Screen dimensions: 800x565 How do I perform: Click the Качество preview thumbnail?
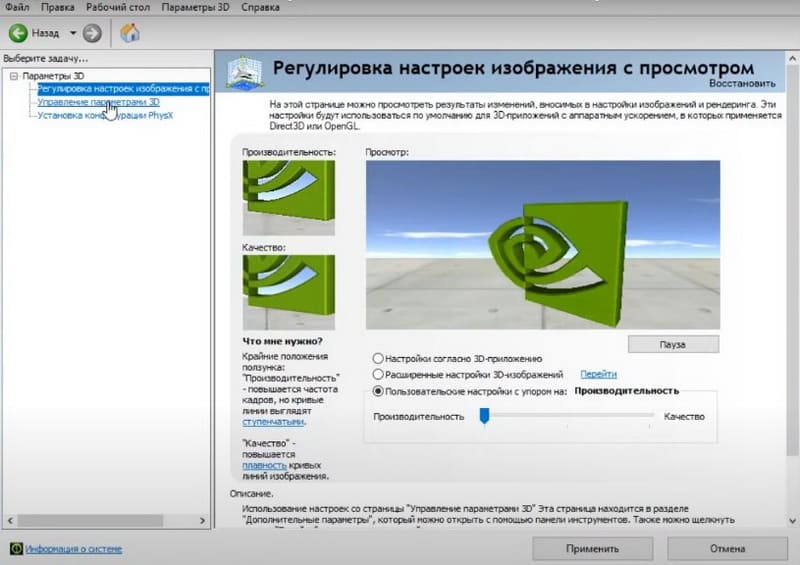click(x=288, y=292)
